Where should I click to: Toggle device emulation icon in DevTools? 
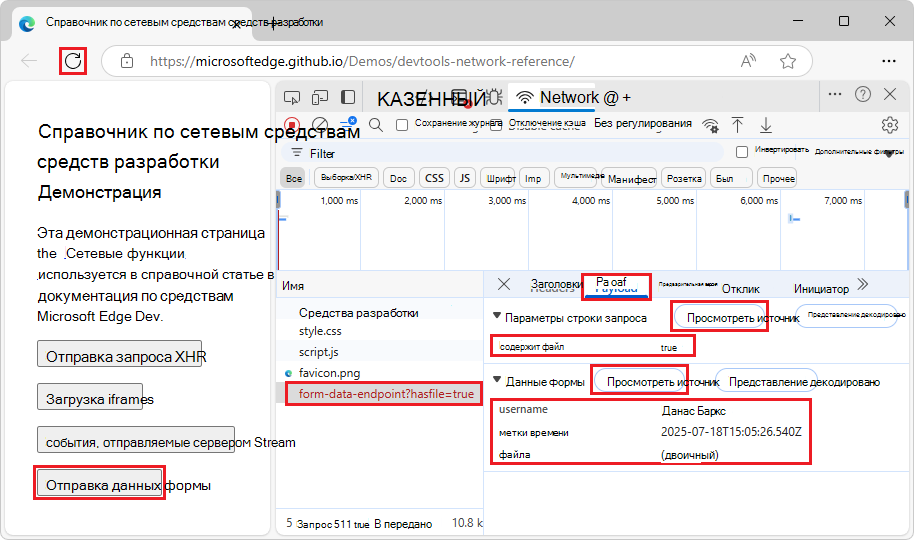[x=319, y=97]
